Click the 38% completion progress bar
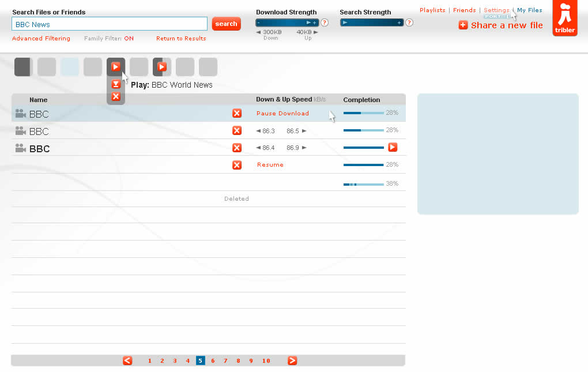This screenshot has width=588, height=372. (363, 184)
